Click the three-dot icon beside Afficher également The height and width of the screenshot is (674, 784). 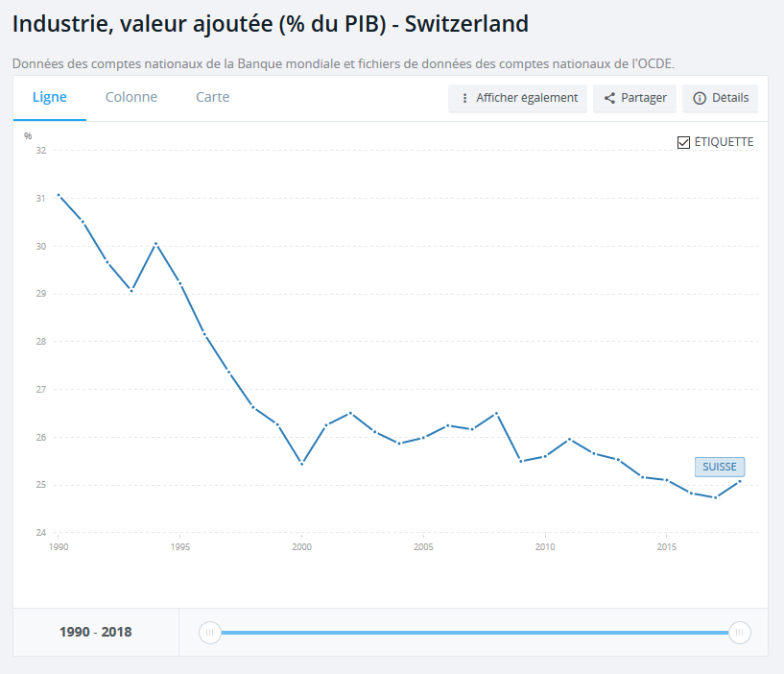[464, 99]
